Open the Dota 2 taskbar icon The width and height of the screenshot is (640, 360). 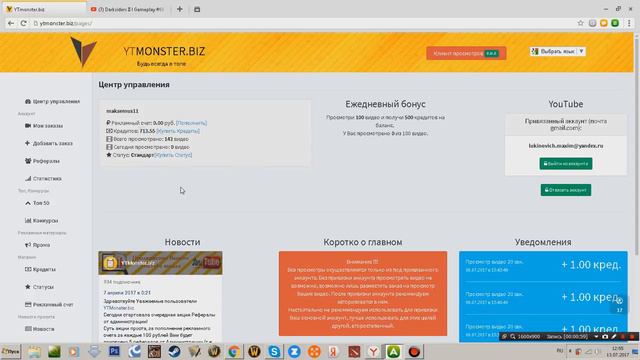click(x=354, y=351)
